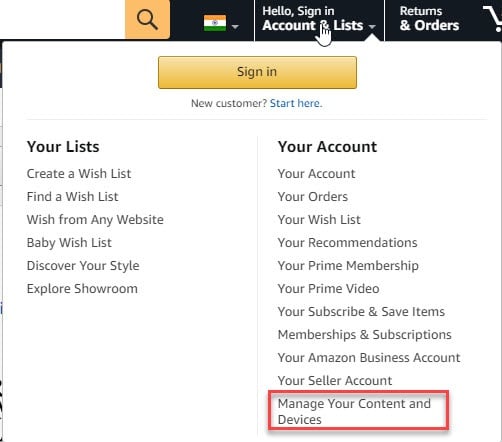Open the shopping cart icon
The height and width of the screenshot is (442, 502).
493,19
